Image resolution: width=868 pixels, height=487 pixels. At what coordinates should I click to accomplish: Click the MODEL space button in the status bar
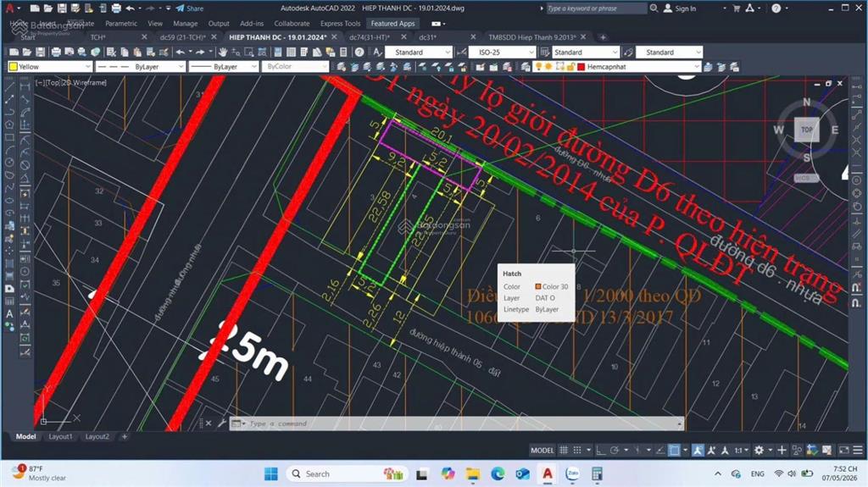pos(542,450)
